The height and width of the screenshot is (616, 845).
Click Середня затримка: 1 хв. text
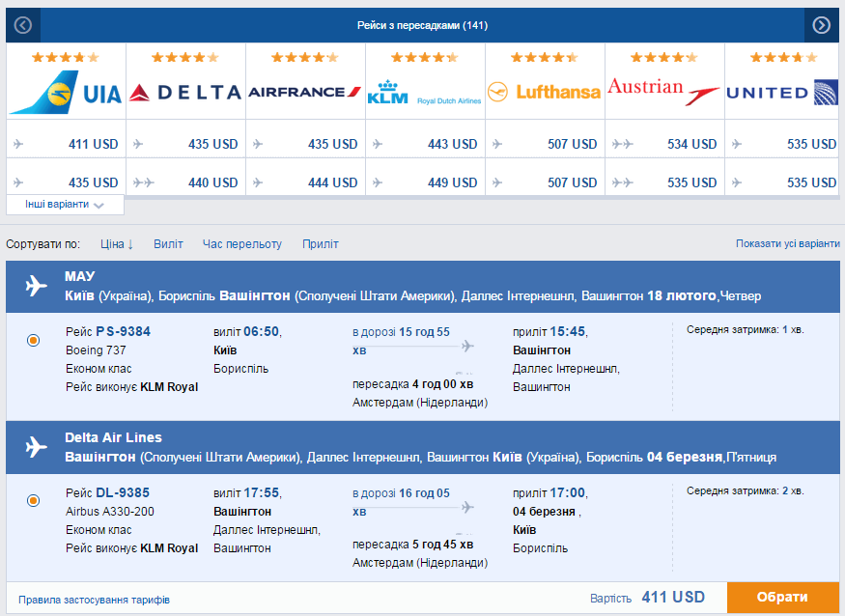(745, 329)
